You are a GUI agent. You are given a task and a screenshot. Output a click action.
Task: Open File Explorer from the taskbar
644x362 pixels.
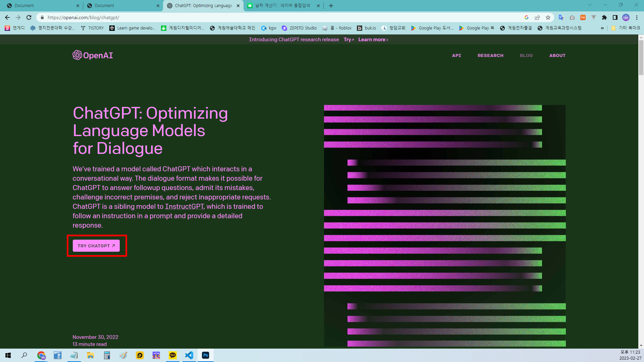click(x=91, y=355)
